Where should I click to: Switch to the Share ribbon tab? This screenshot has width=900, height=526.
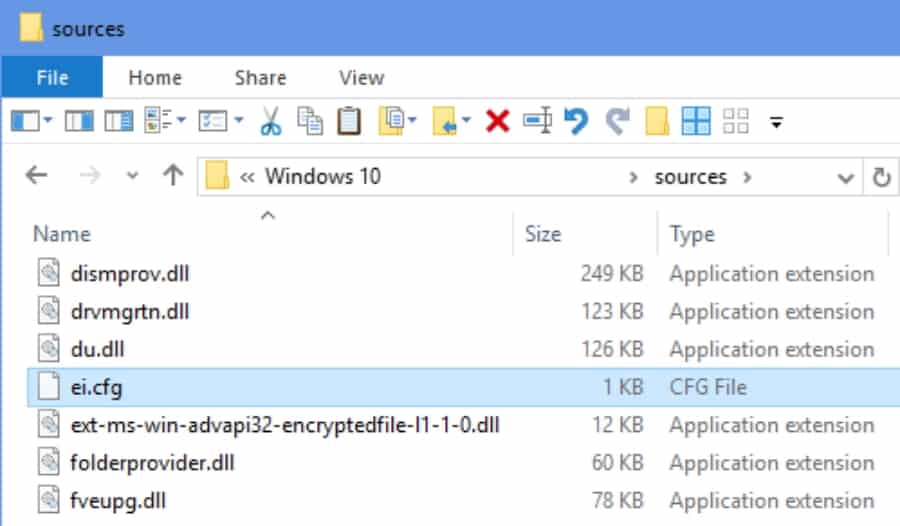(x=260, y=78)
